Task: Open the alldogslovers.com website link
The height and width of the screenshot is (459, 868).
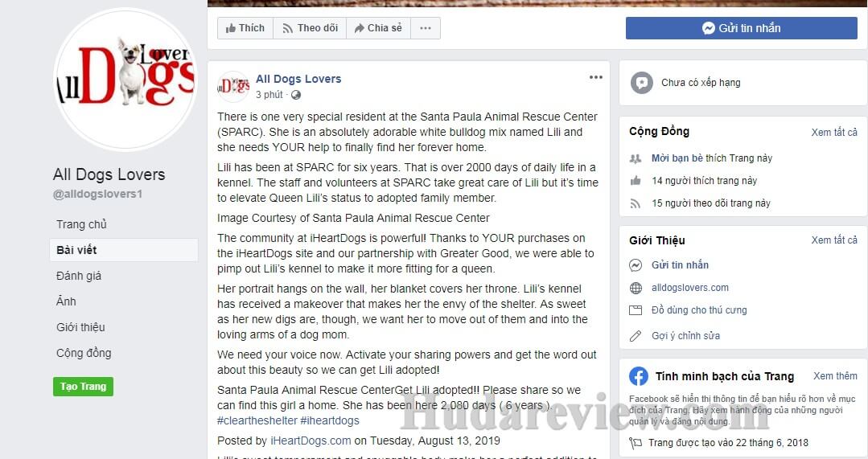Action: coord(689,288)
